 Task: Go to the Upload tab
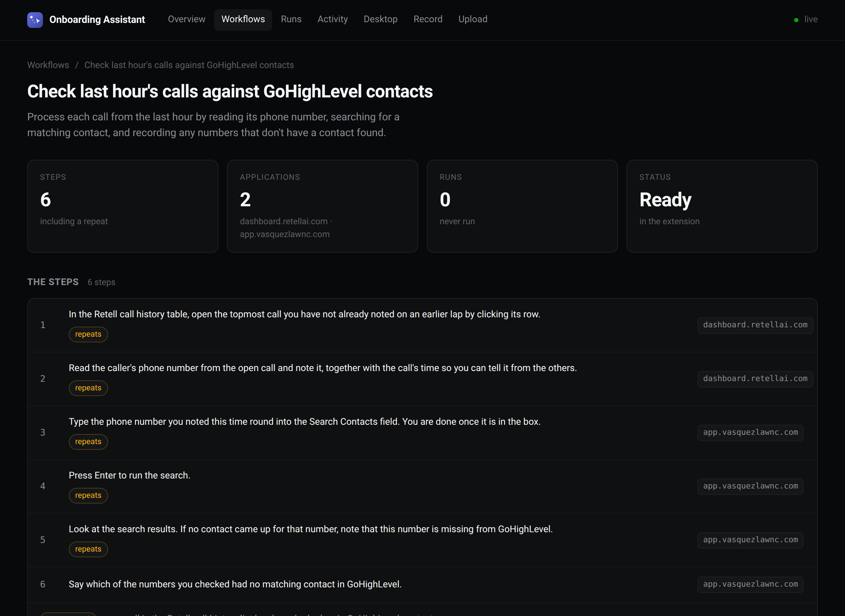473,19
